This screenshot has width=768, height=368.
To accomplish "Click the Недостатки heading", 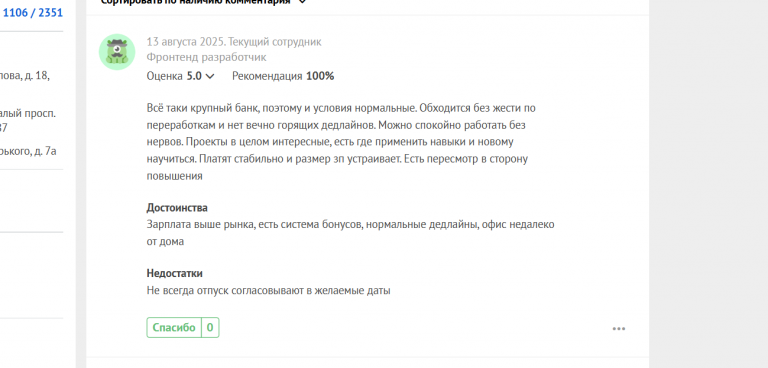I will pos(174,273).
